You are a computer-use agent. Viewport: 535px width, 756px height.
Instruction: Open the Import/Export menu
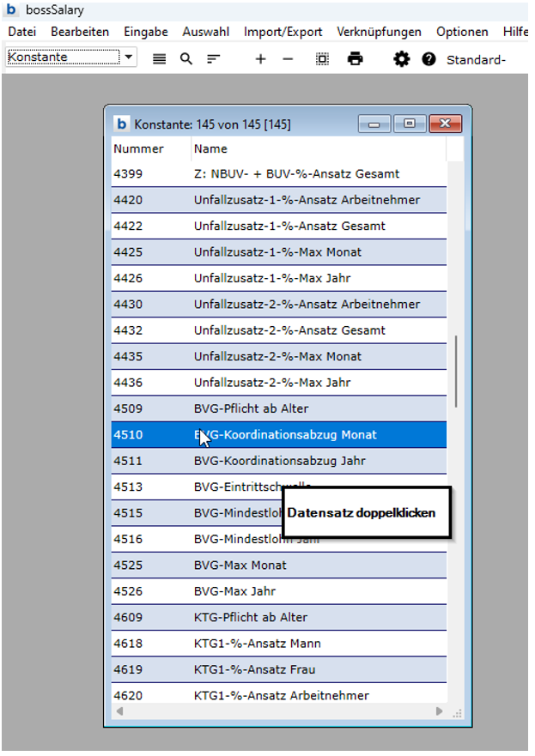point(283,32)
